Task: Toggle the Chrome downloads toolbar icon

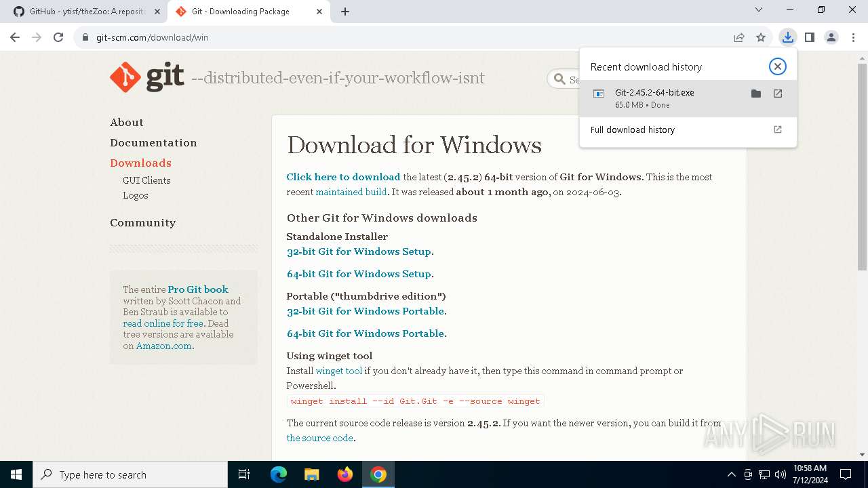Action: (x=787, y=37)
